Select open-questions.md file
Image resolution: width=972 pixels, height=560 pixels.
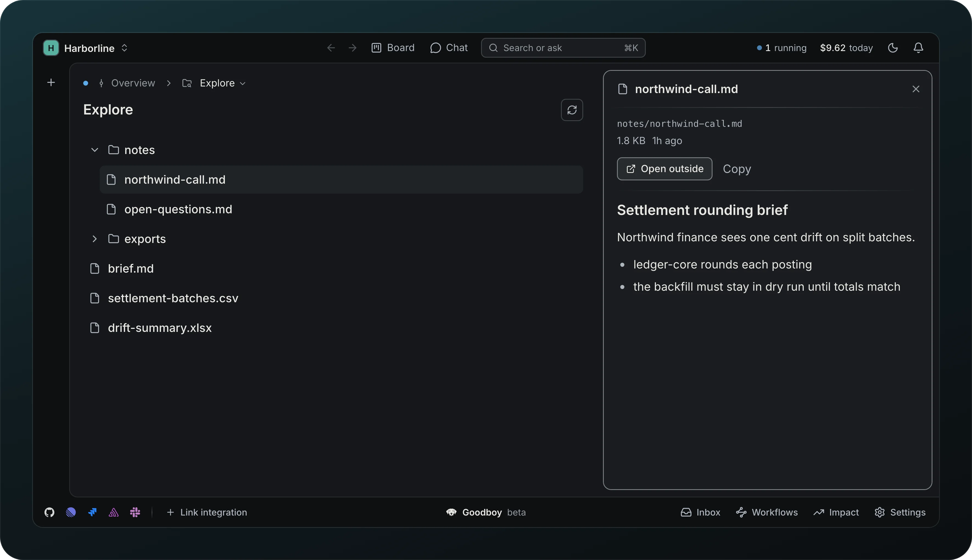click(341, 209)
